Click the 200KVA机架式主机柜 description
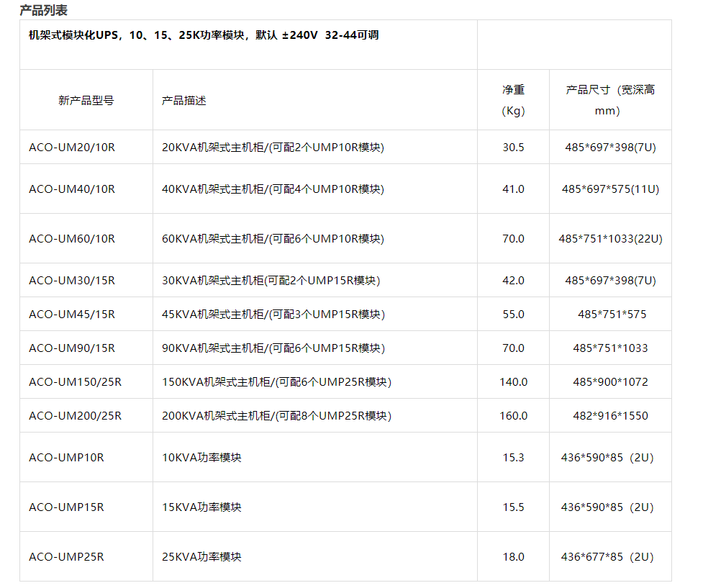Screen dimensions: 703x588 [276, 416]
